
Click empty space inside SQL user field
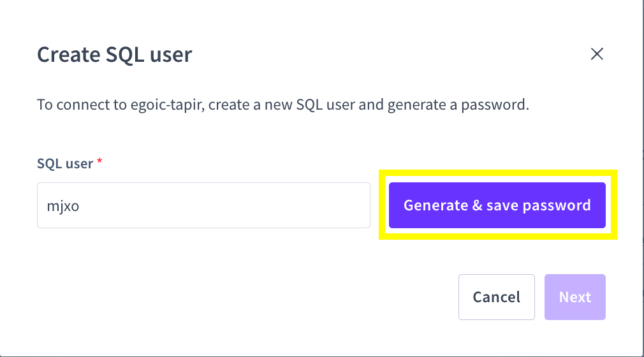pyautogui.click(x=255, y=205)
